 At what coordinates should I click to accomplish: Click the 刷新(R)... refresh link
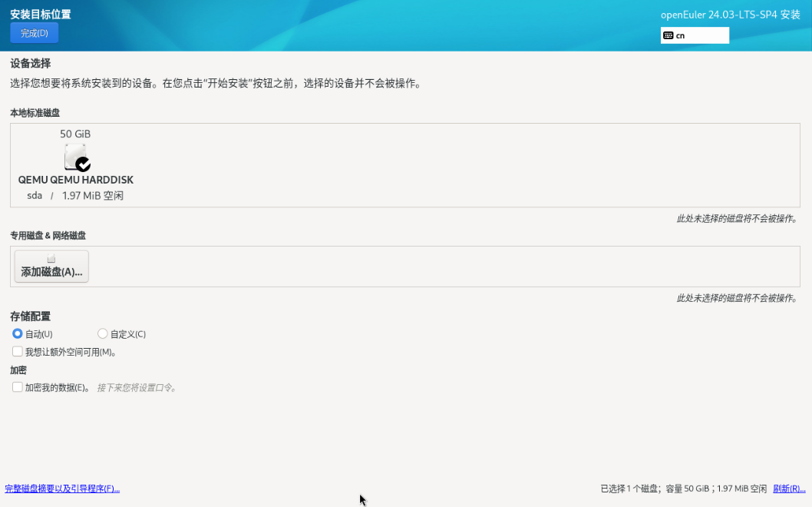[x=789, y=489]
